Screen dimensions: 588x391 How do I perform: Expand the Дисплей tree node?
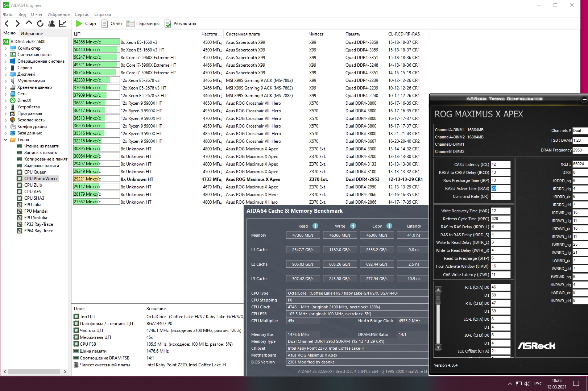(5, 74)
